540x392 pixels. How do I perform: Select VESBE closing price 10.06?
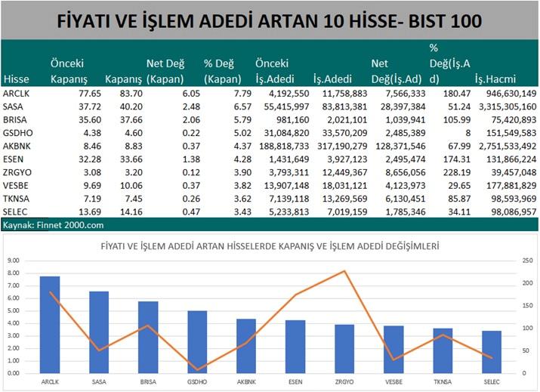(x=131, y=185)
